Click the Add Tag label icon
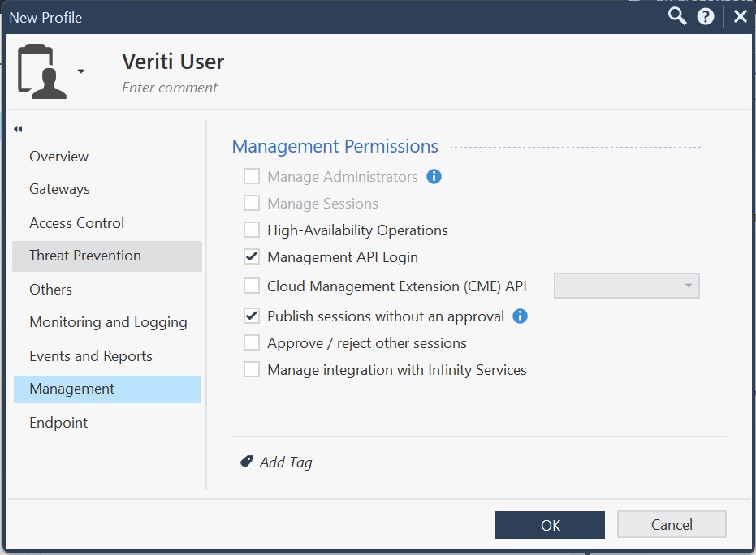This screenshot has height=555, width=756. pyautogui.click(x=247, y=462)
